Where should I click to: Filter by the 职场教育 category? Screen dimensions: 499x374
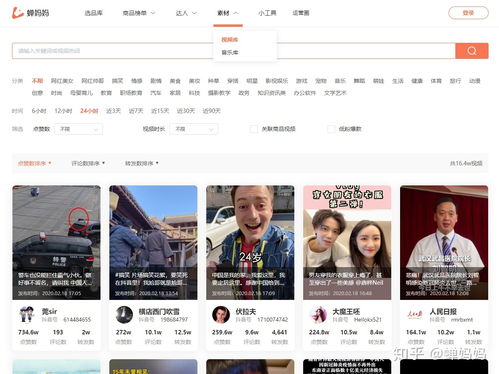click(x=131, y=93)
